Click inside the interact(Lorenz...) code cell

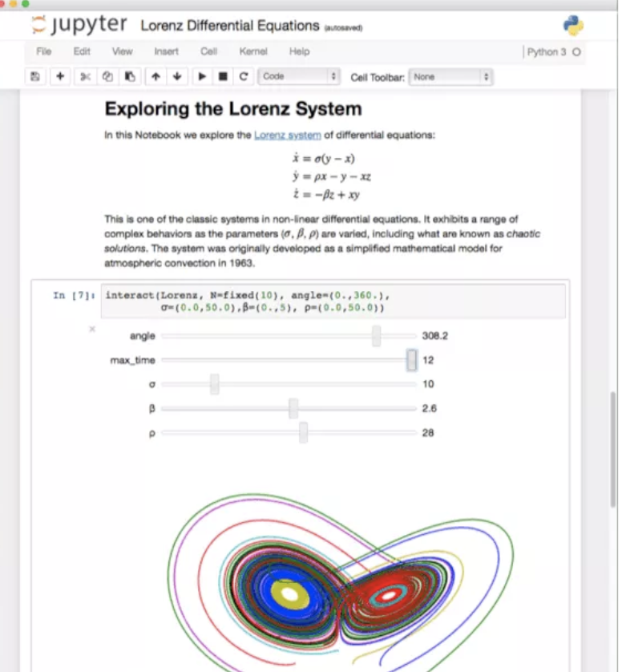pos(333,302)
